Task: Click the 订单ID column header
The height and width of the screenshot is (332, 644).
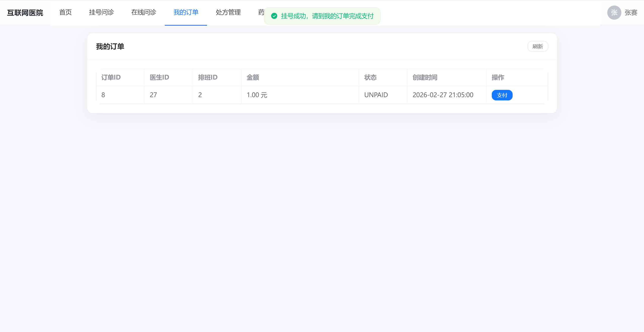Action: [x=111, y=77]
